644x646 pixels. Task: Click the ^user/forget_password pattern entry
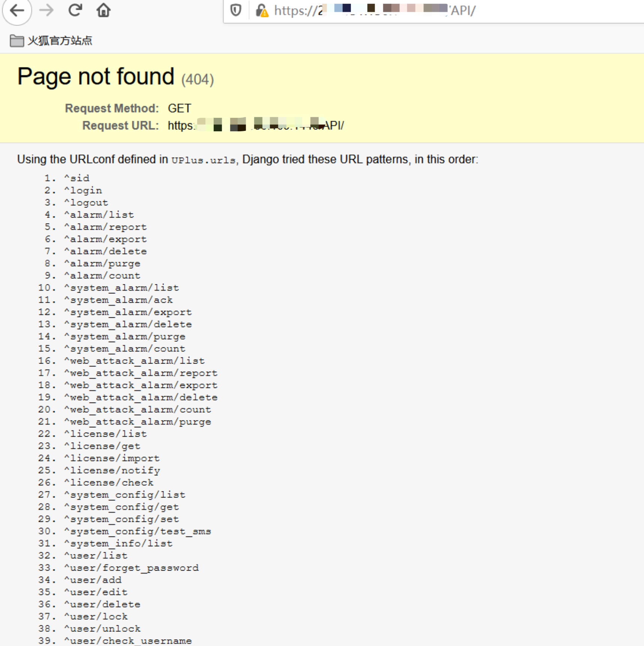pyautogui.click(x=131, y=568)
